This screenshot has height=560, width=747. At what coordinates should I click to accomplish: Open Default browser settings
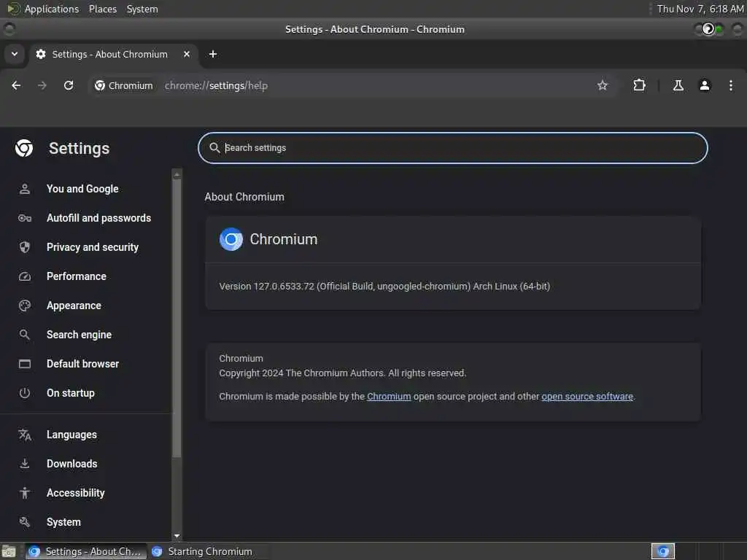pyautogui.click(x=83, y=364)
